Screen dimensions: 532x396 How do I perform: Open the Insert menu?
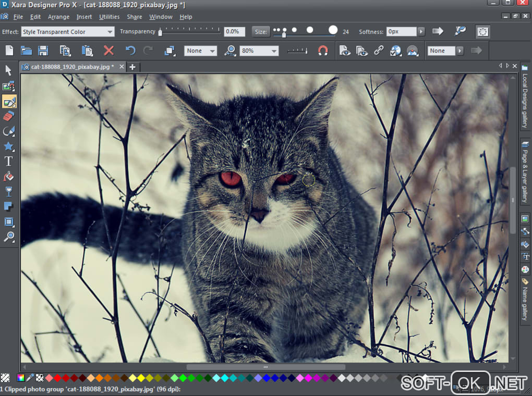click(84, 17)
